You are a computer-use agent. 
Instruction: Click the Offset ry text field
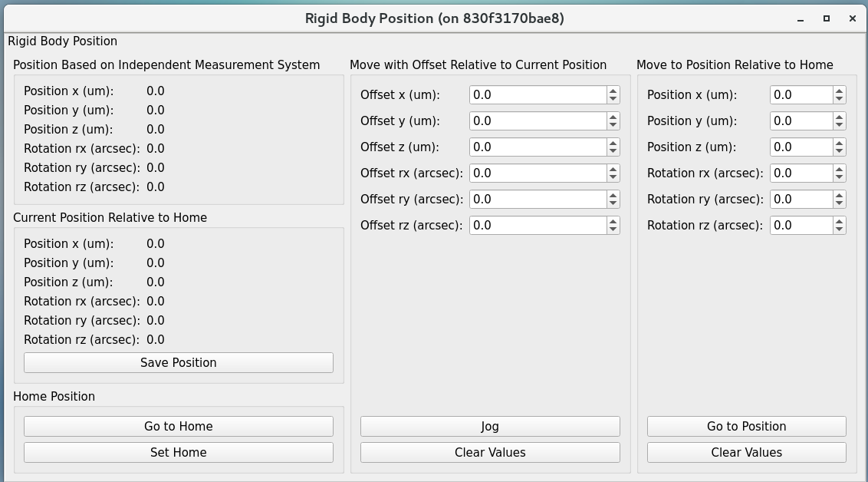pos(537,199)
